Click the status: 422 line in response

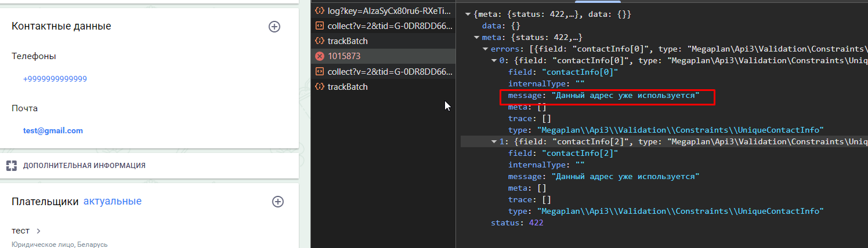(516, 223)
